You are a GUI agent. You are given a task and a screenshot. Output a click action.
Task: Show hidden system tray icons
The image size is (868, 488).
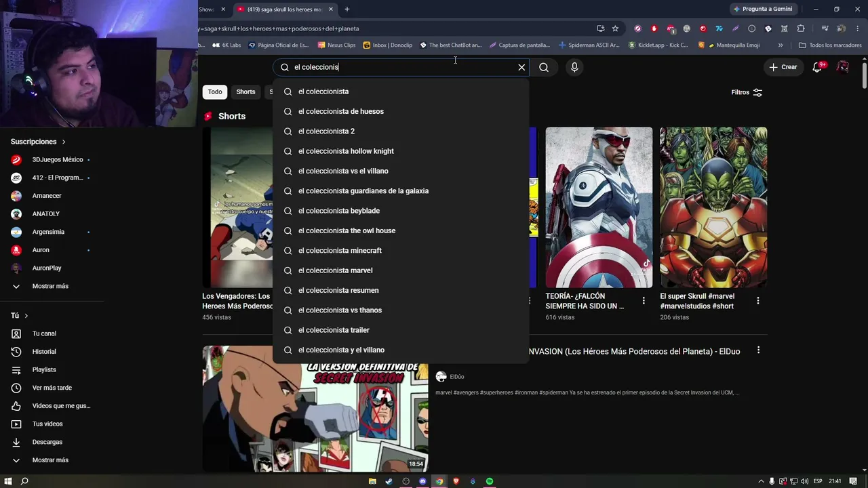[x=761, y=481]
